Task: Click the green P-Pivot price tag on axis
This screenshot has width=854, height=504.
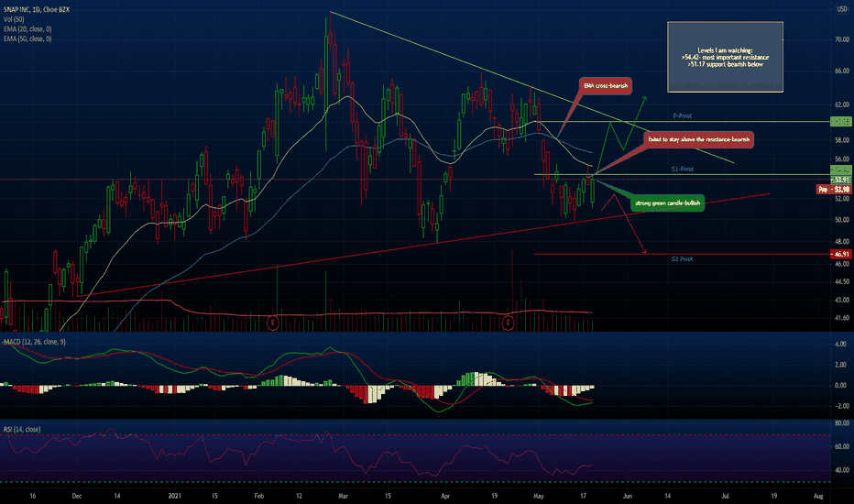Action: click(x=841, y=122)
